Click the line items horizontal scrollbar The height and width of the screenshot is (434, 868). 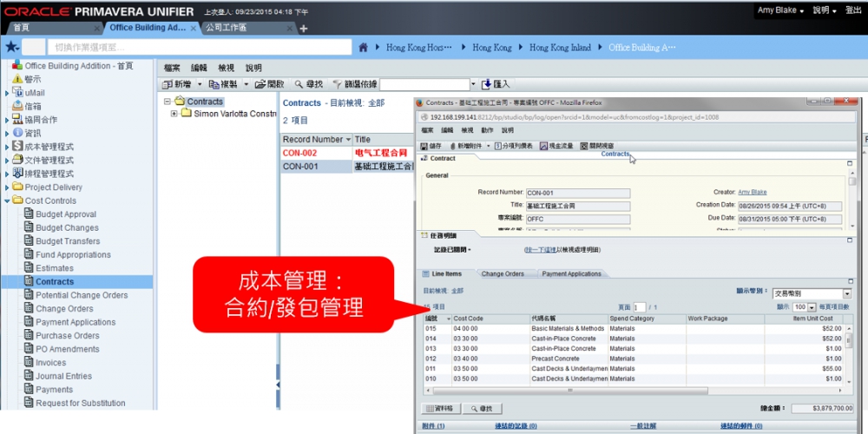(569, 391)
